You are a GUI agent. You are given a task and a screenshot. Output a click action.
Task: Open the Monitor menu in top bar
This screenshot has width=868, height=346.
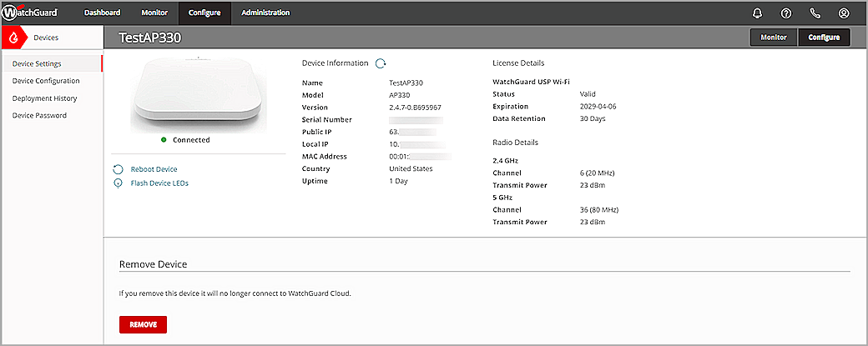tap(154, 13)
